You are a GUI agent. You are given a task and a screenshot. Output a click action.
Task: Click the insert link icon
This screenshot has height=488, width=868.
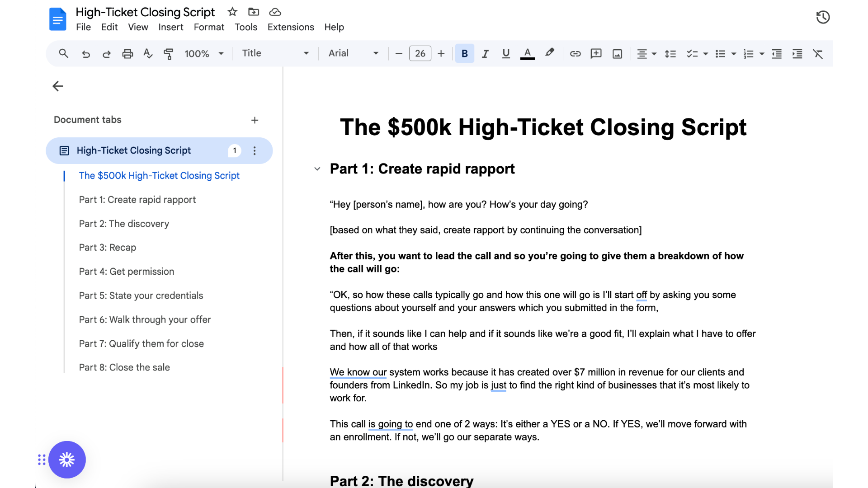[x=575, y=54]
